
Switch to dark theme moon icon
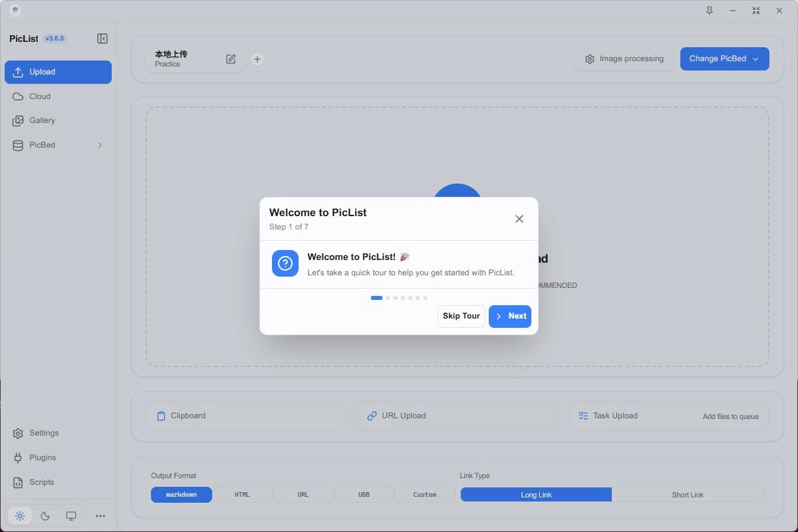click(x=45, y=516)
